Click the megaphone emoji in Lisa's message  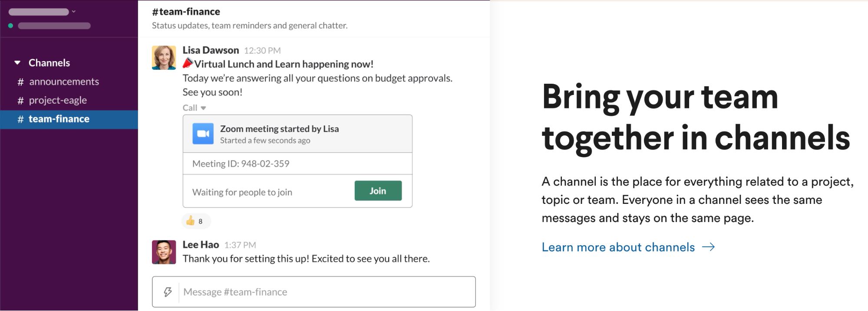[188, 63]
